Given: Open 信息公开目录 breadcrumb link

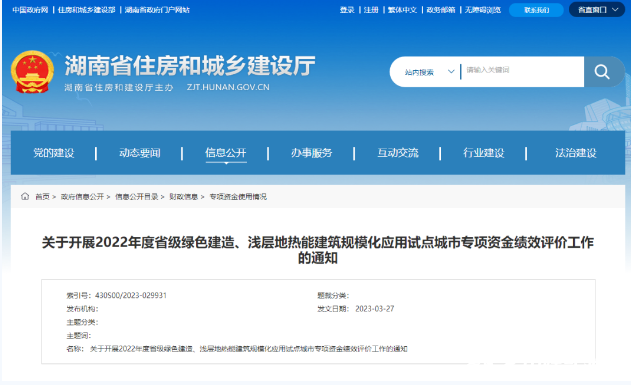Looking at the screenshot, I should tap(136, 197).
